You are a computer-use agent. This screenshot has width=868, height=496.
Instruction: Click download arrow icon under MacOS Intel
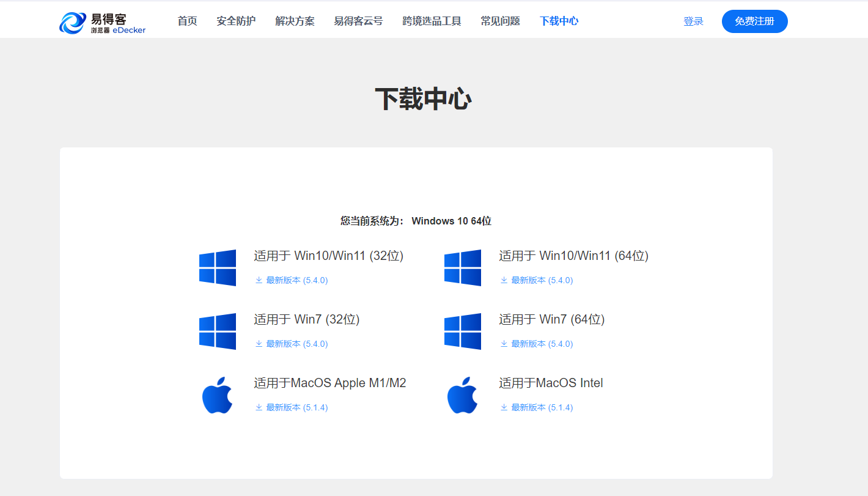pyautogui.click(x=504, y=407)
